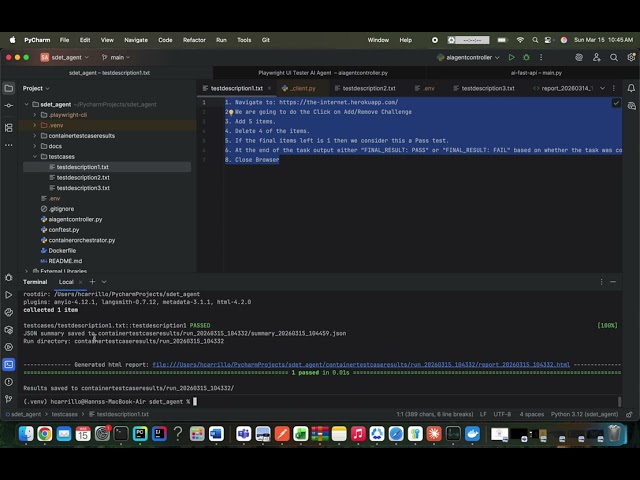Open Docker from the Dock
640x480 pixels.
[472, 433]
